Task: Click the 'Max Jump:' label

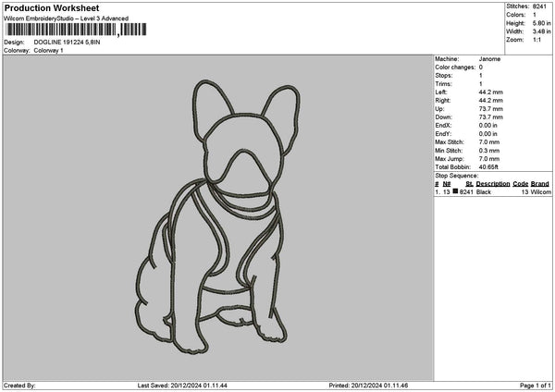Action: tap(450, 159)
